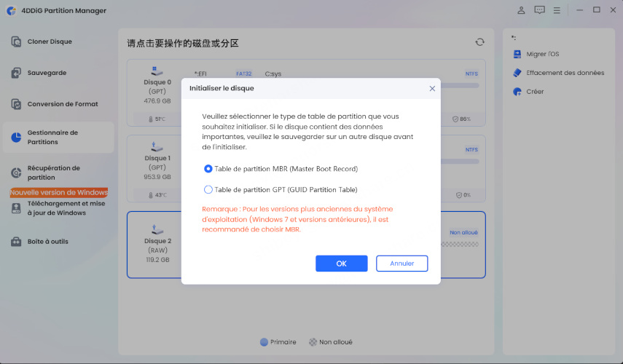Image resolution: width=623 pixels, height=364 pixels.
Task: Open Conversion de Format section
Action: click(x=63, y=104)
